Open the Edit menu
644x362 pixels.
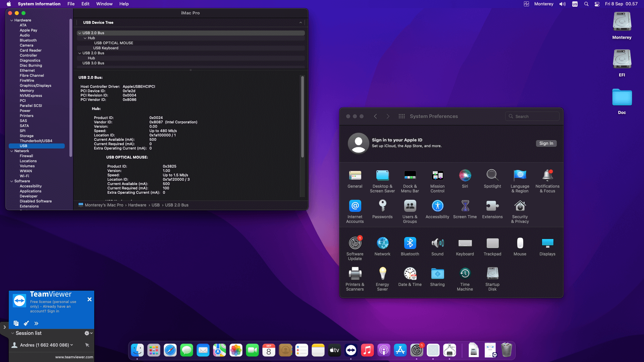(x=86, y=4)
